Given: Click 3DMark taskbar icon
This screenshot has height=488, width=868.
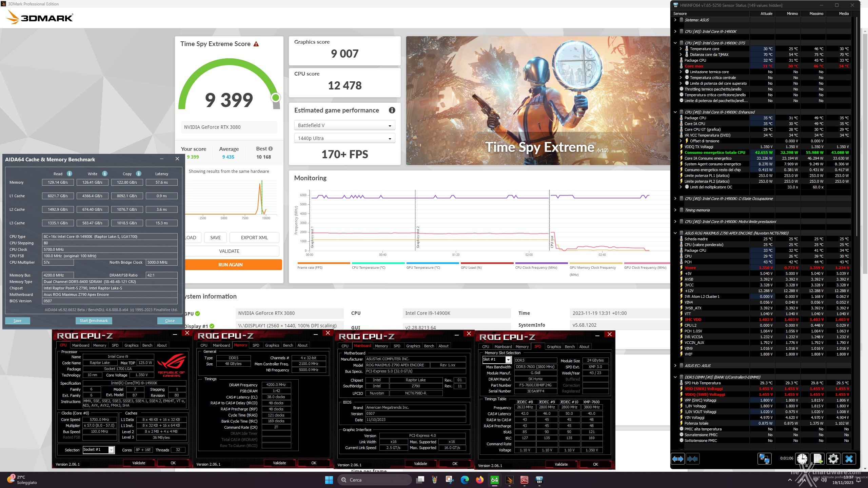Looking at the screenshot, I should click(x=509, y=480).
